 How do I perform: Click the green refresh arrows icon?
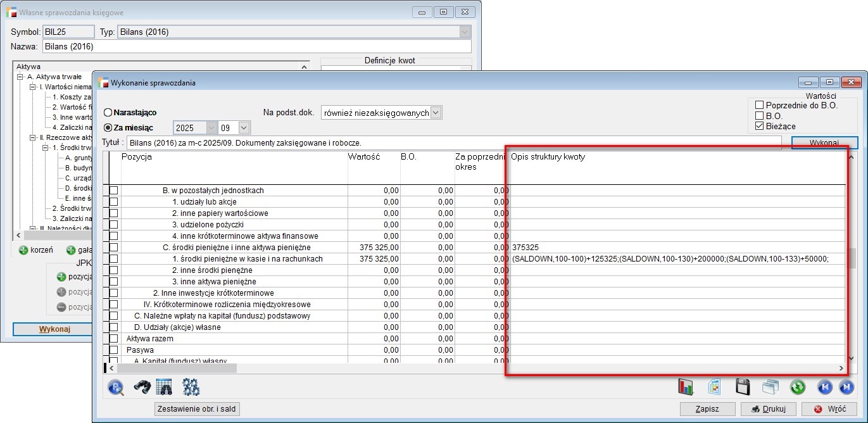pyautogui.click(x=797, y=387)
